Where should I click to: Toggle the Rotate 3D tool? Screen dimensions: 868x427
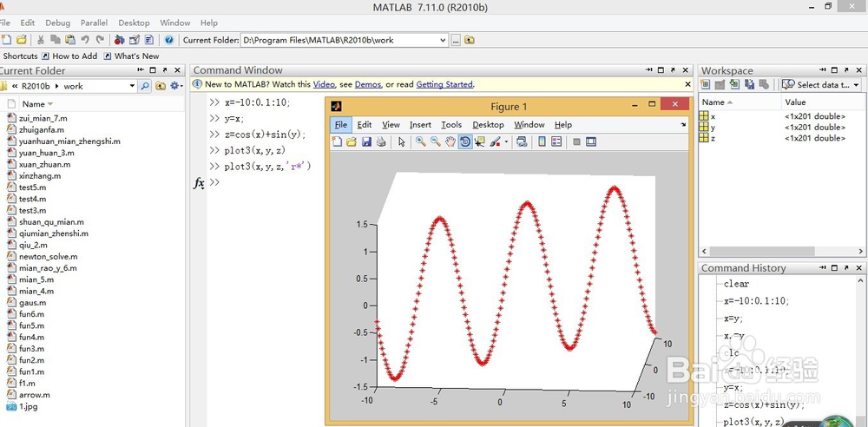465,141
